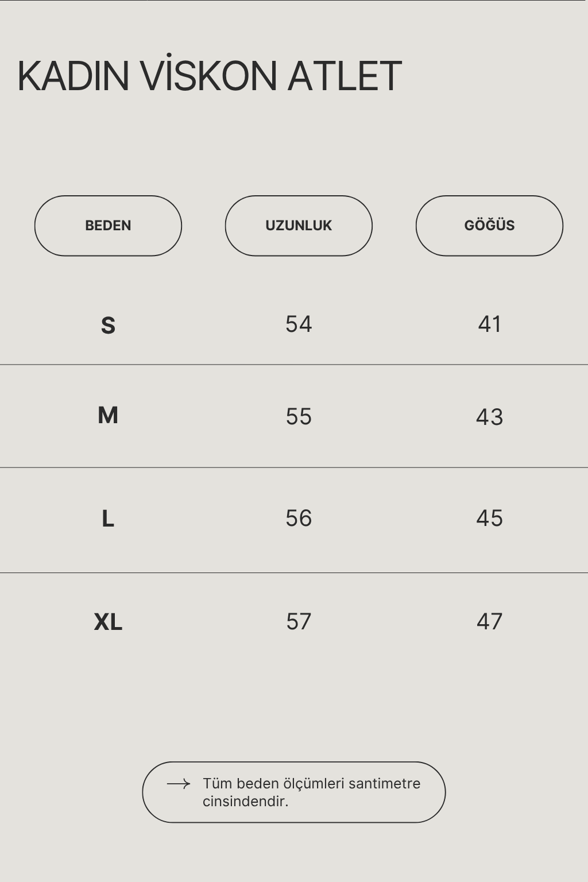Select the XL size label
The height and width of the screenshot is (882, 588).
click(x=108, y=622)
